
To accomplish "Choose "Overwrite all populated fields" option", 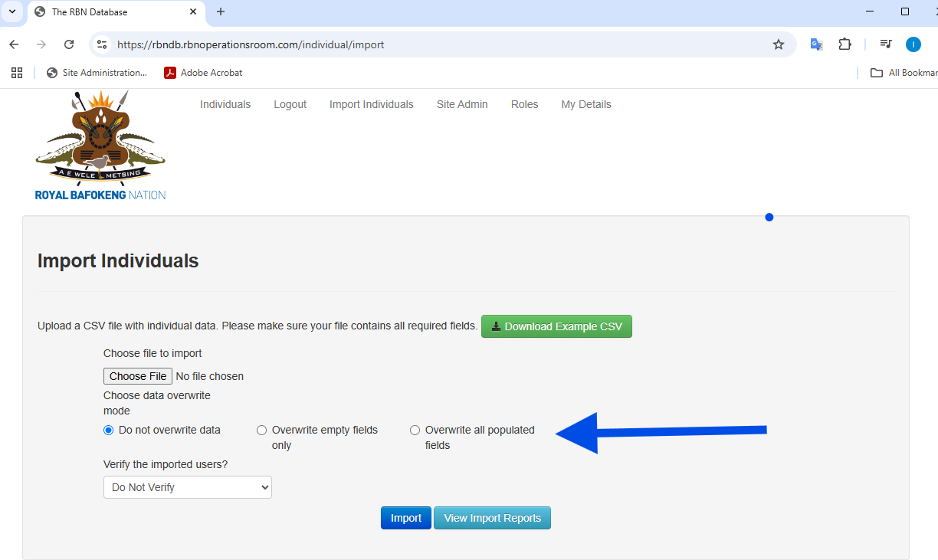I will pyautogui.click(x=415, y=431).
